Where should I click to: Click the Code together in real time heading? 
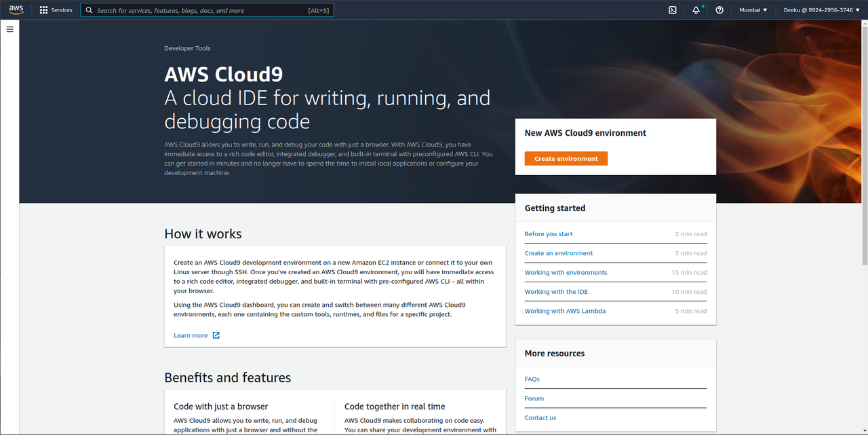[x=395, y=406]
